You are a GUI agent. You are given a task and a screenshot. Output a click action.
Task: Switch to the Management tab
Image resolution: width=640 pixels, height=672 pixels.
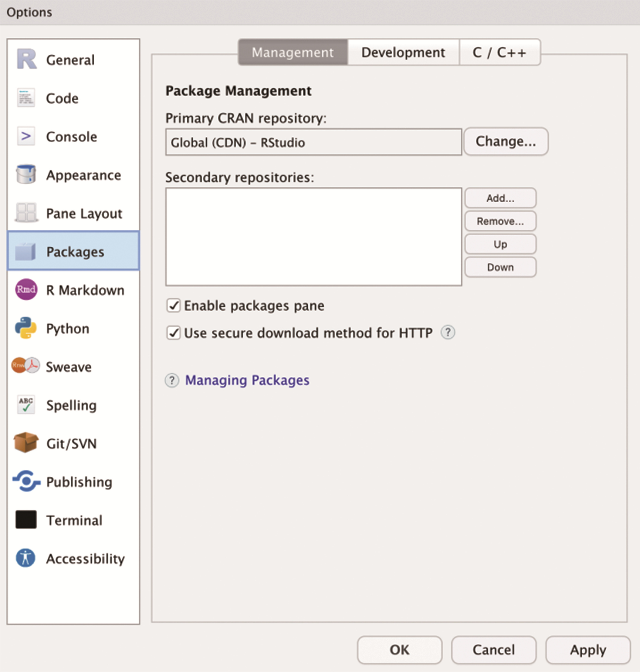[293, 52]
